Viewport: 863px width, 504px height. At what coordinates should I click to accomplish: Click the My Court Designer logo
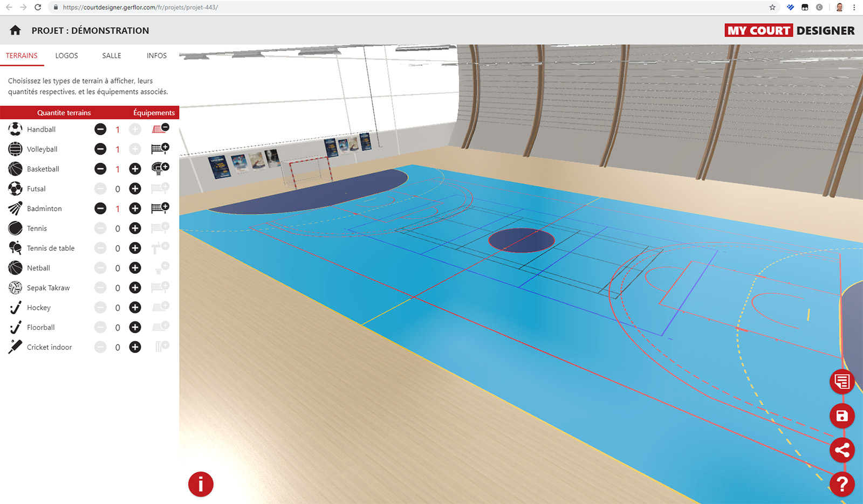click(x=790, y=31)
